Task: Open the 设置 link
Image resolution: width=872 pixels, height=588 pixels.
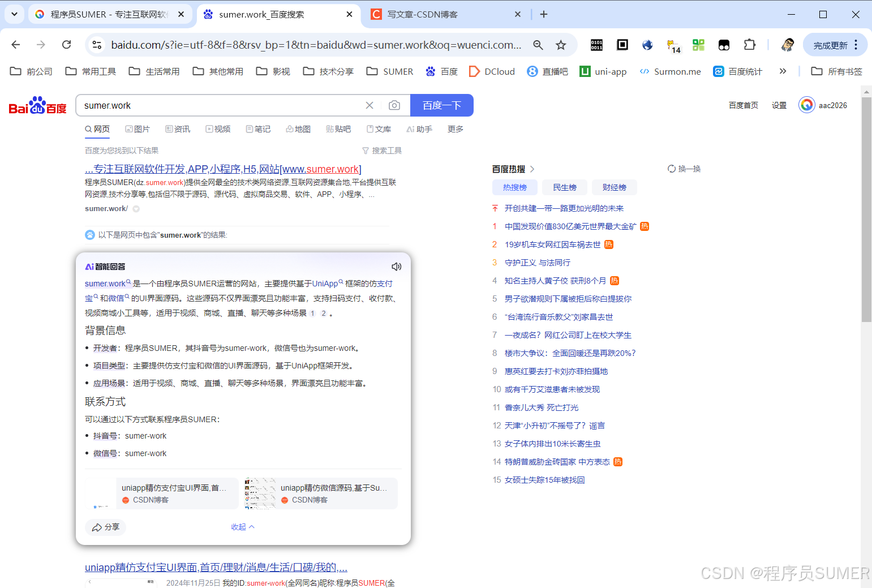Action: (x=779, y=105)
